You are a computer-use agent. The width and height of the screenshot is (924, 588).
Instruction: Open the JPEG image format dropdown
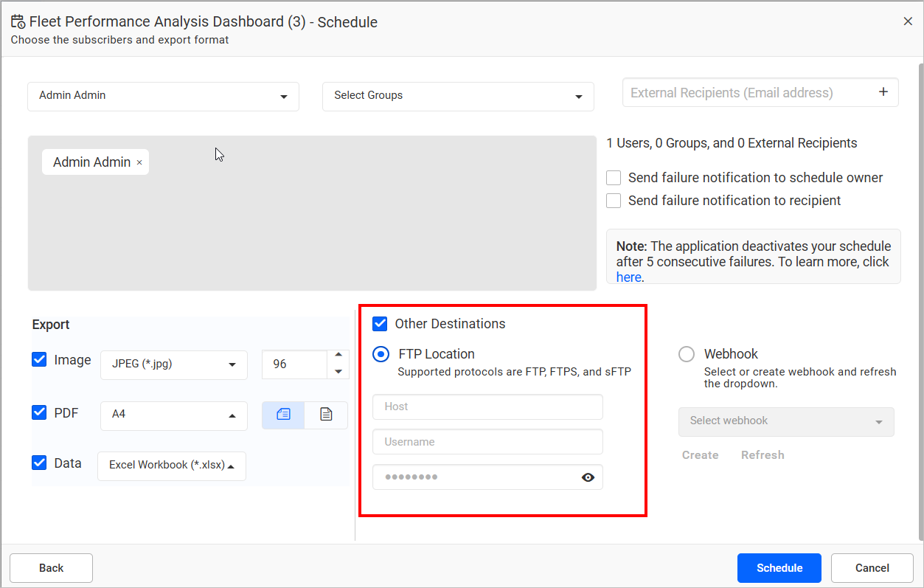click(173, 364)
